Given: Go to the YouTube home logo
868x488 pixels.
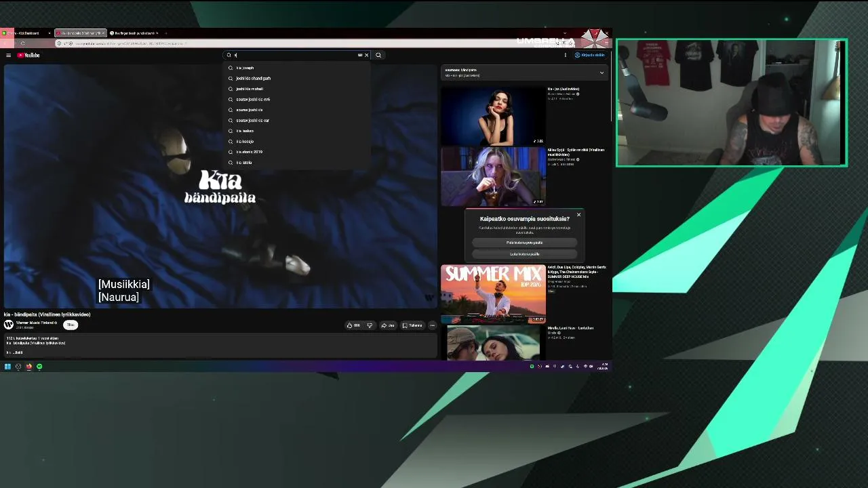Looking at the screenshot, I should point(28,55).
